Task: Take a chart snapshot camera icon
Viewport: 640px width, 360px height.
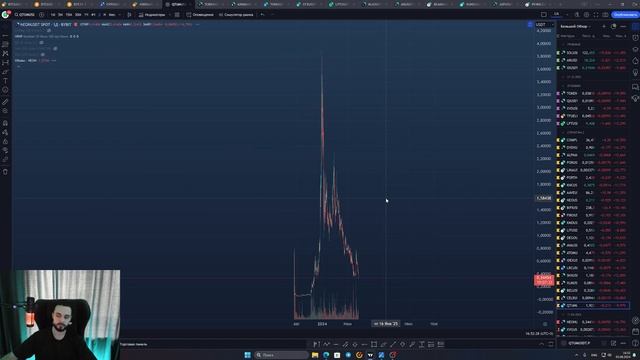Action: point(605,15)
